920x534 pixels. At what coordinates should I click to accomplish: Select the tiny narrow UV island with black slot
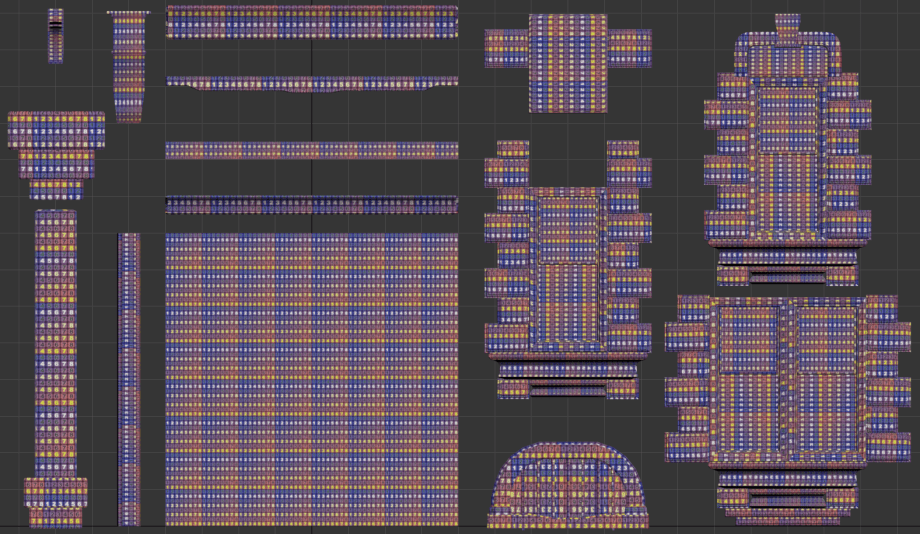tap(56, 36)
